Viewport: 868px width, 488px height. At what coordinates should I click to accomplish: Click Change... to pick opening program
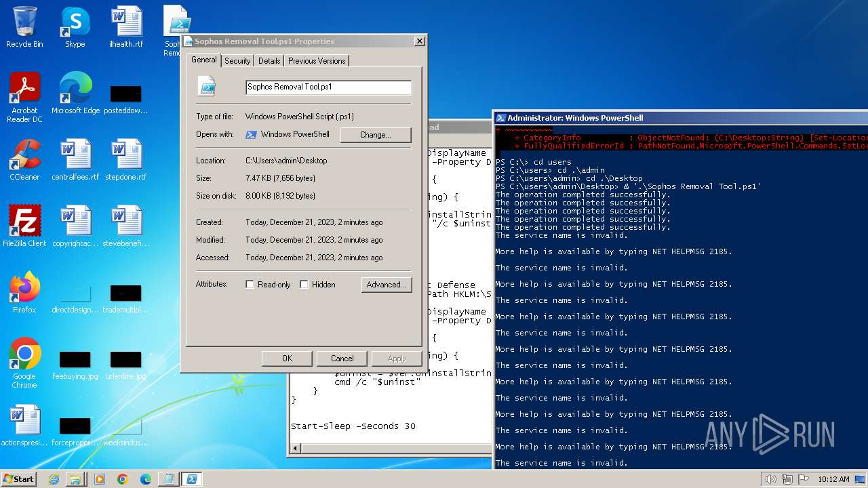point(376,135)
